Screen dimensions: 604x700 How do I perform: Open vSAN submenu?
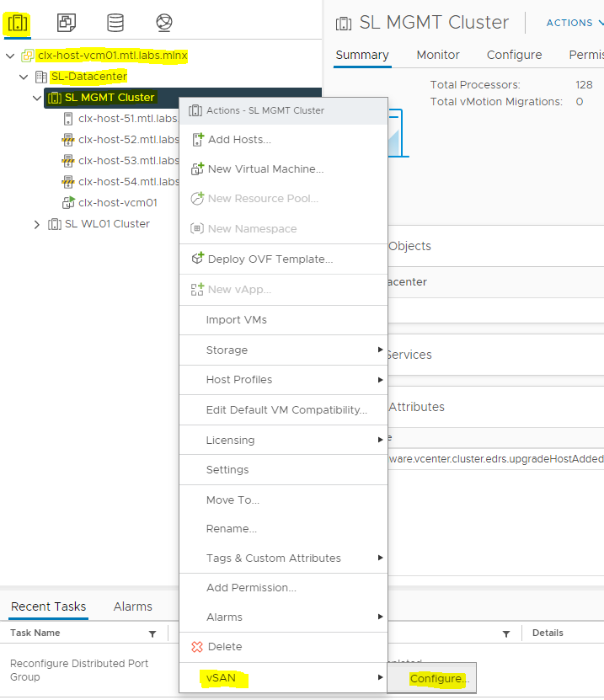coord(283,678)
